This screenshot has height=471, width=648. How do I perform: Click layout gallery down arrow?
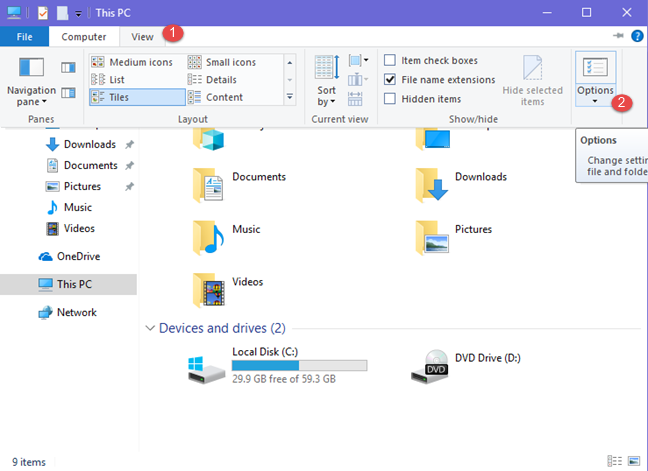coord(290,80)
